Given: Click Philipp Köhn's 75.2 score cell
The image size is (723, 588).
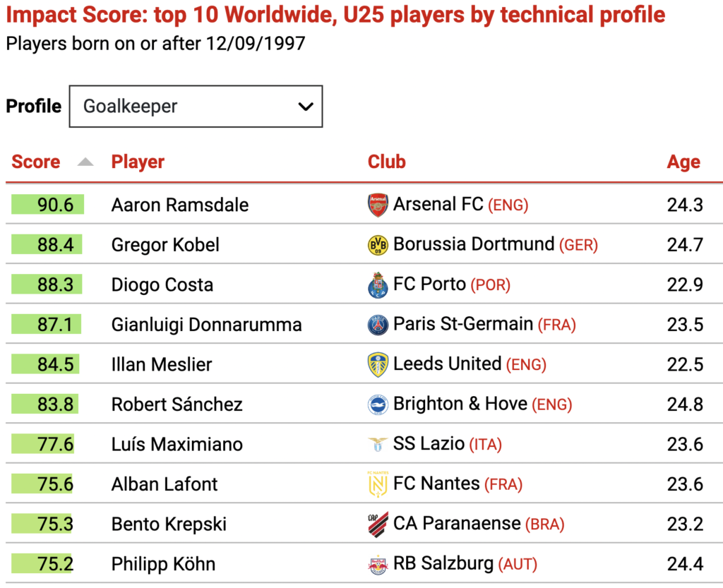Looking at the screenshot, I should click(x=42, y=563).
